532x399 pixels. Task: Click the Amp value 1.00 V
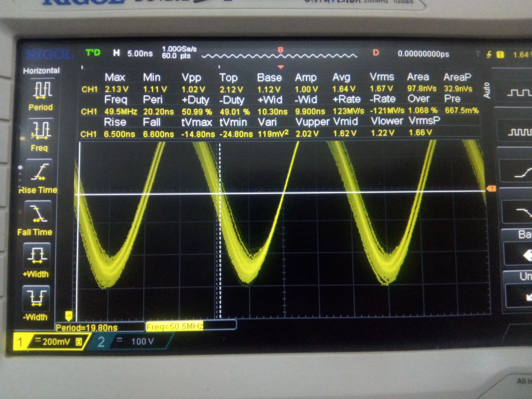coord(306,89)
